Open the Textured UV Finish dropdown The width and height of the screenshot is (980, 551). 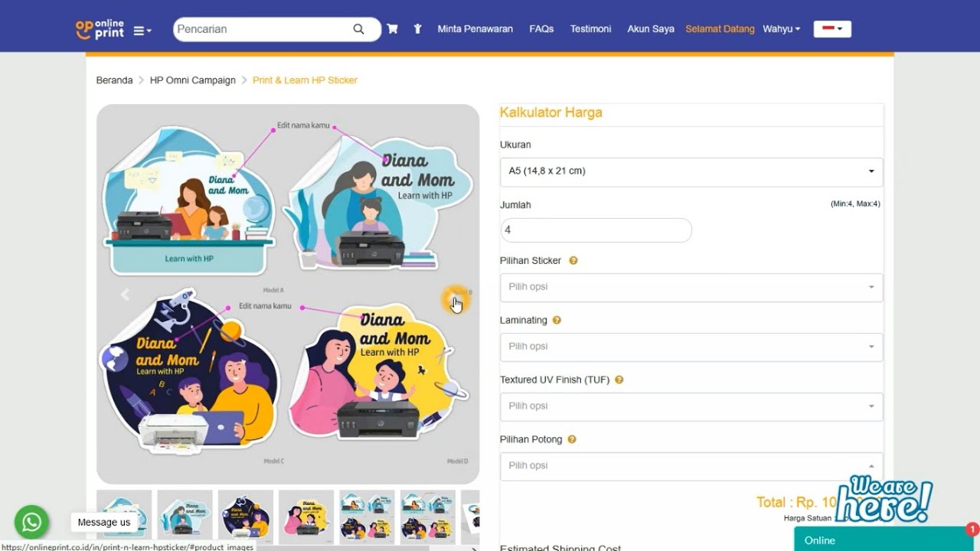point(691,406)
